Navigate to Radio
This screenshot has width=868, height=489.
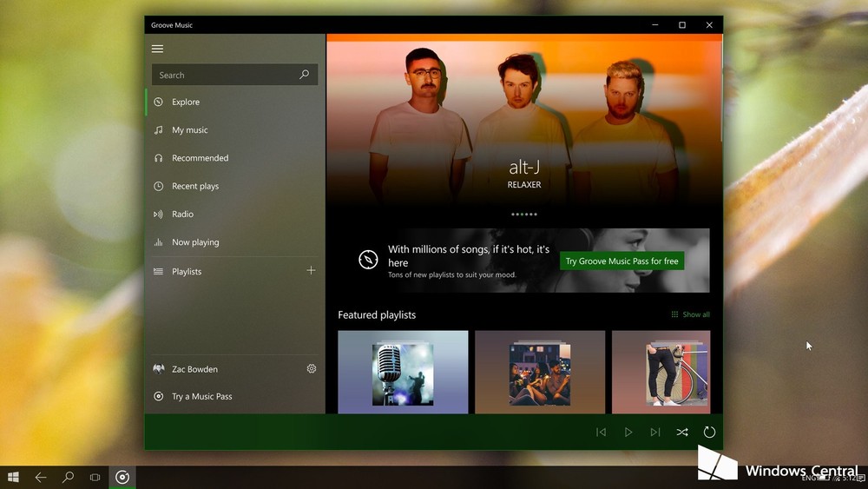182,215
